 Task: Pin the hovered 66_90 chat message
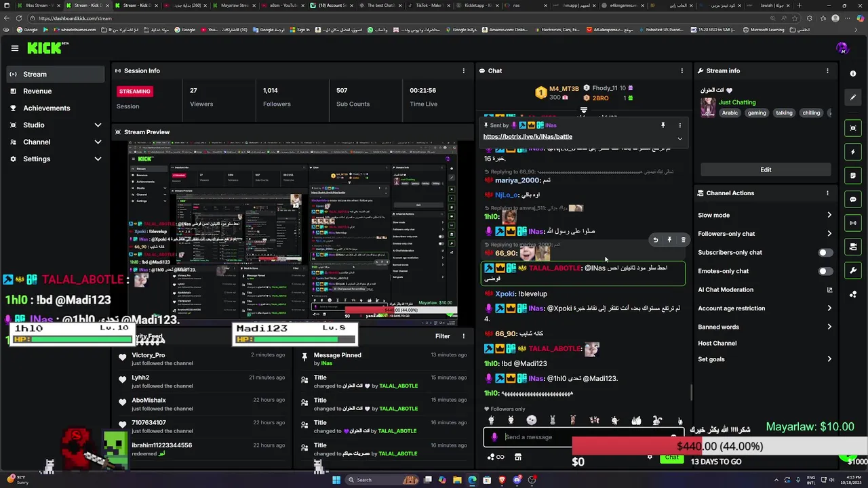(x=669, y=240)
